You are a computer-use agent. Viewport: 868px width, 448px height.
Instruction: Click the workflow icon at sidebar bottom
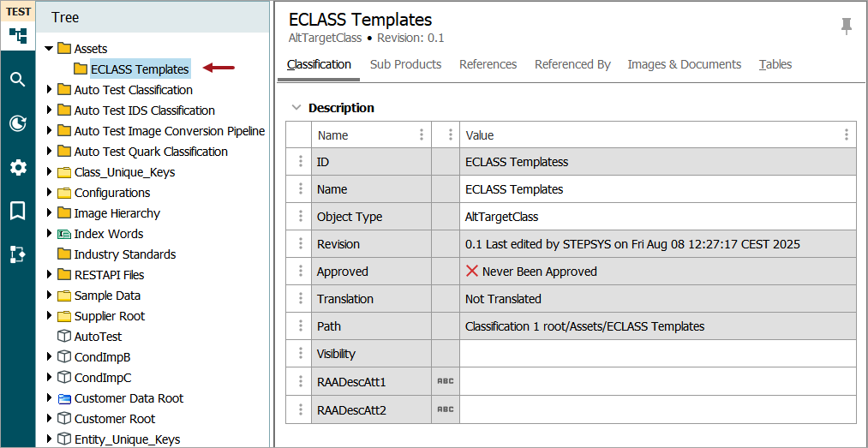(18, 254)
